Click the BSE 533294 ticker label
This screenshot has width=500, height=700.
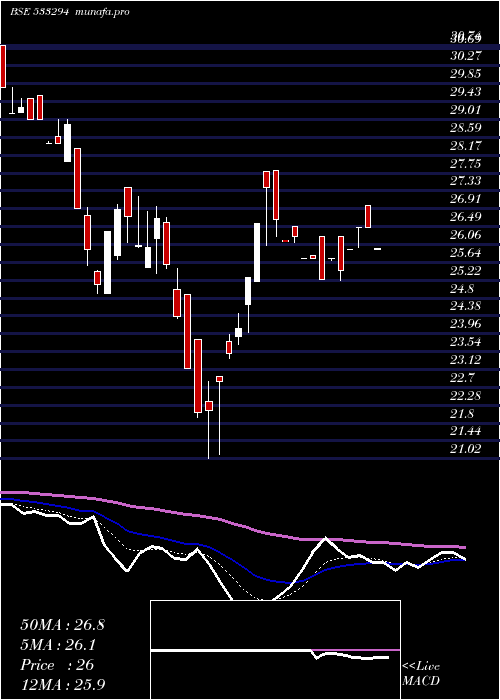39,12
